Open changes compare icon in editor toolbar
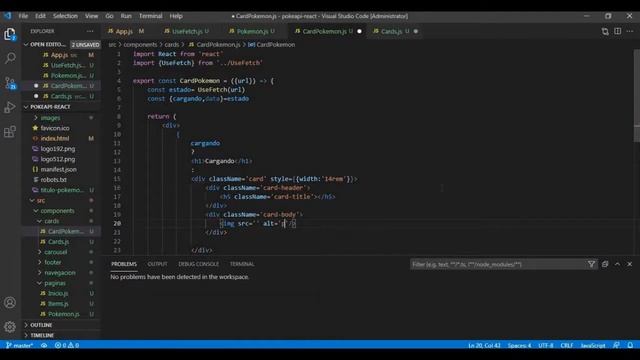This screenshot has height=360, width=640. 605,31
